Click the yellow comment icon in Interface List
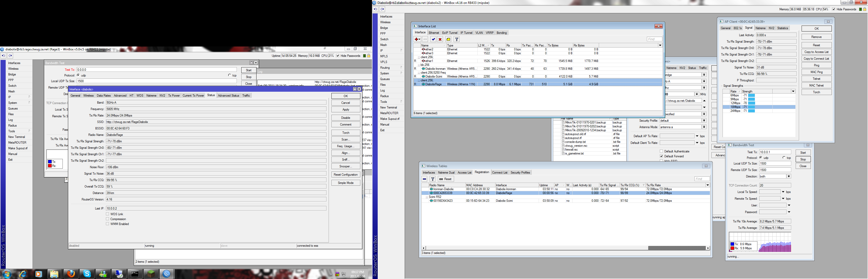The image size is (868, 279). [448, 40]
